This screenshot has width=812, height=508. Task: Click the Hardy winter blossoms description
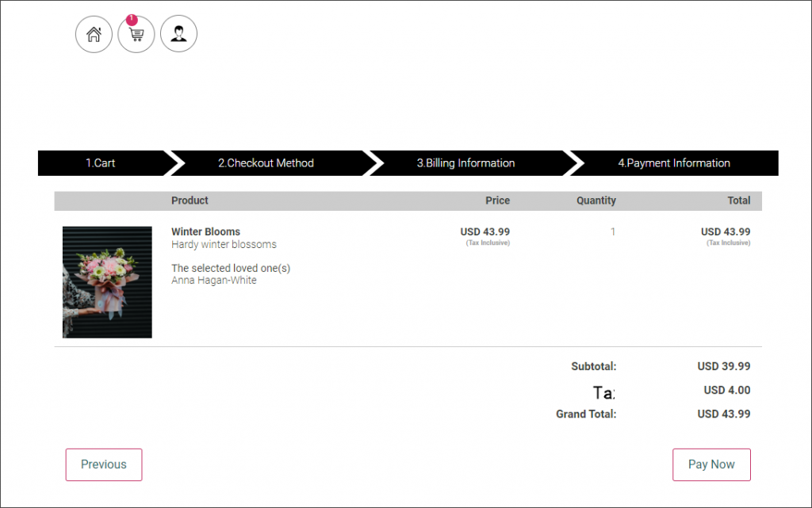coord(224,244)
